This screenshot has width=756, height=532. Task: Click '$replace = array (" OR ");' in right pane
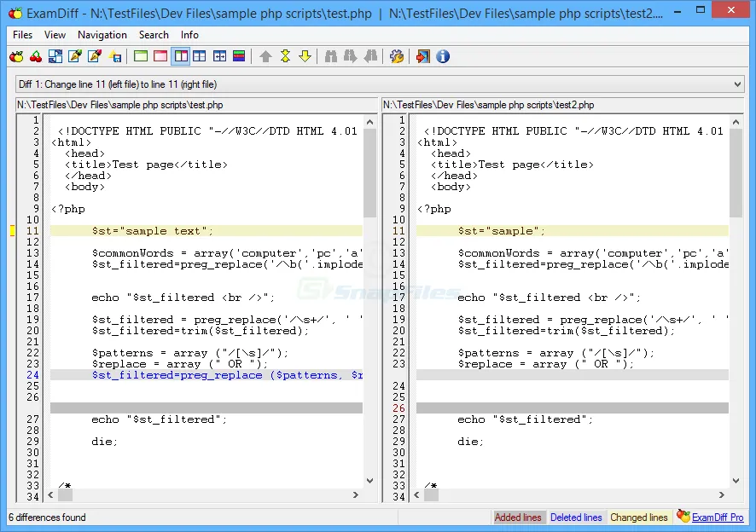click(x=546, y=364)
